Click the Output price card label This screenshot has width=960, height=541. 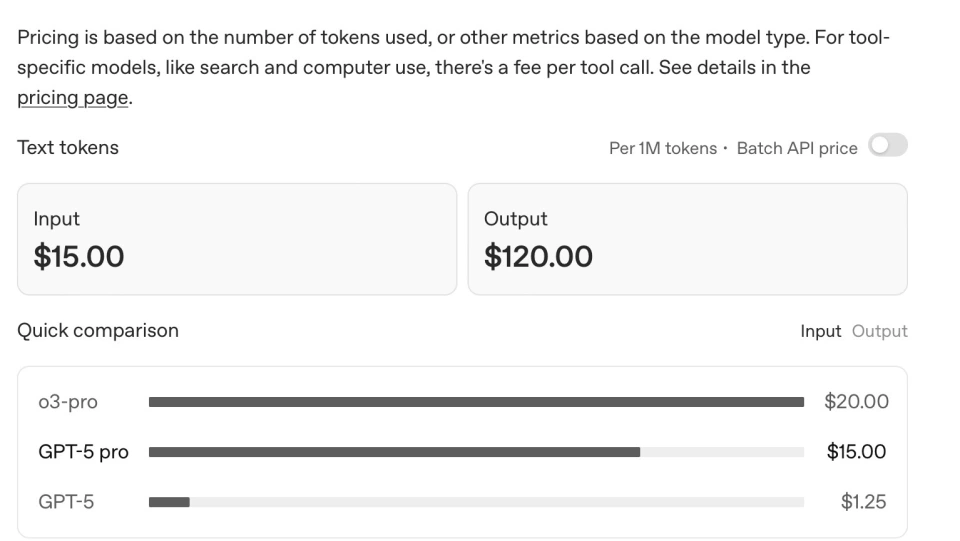pos(515,219)
